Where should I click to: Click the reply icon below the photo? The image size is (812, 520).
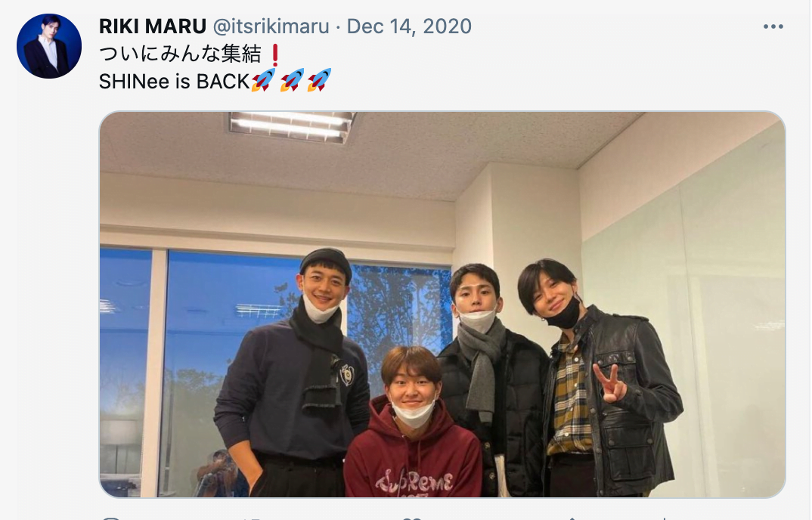point(111,518)
